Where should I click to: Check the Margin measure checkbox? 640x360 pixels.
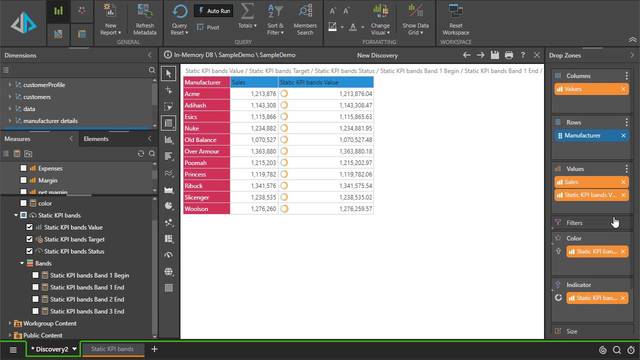tap(24, 180)
